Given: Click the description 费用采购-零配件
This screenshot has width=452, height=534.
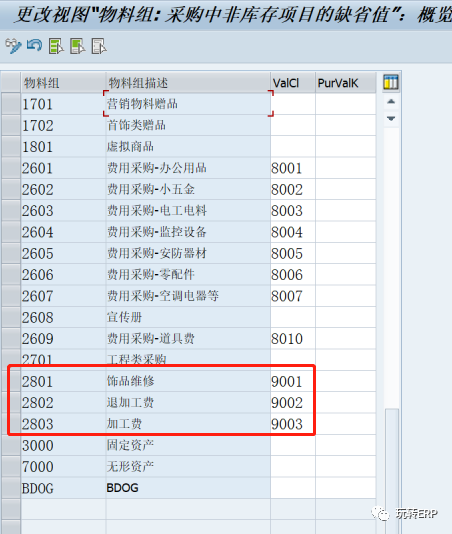Looking at the screenshot, I should click(x=188, y=274).
